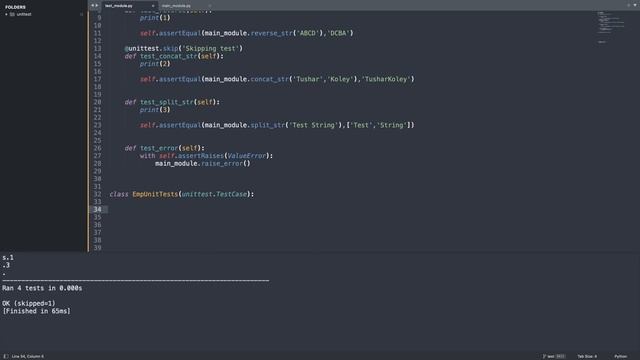Click ValueError on line 27
The height and width of the screenshot is (360, 640).
(247, 156)
